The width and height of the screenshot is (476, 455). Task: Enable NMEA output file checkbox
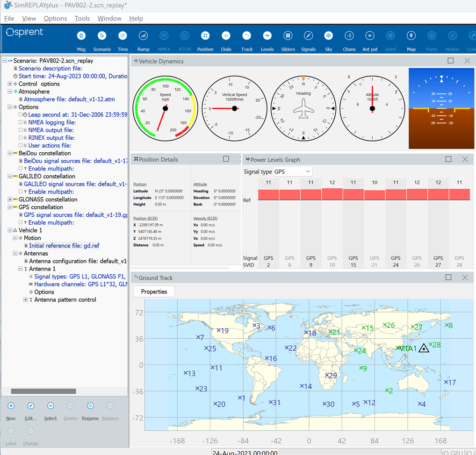[x=20, y=130]
